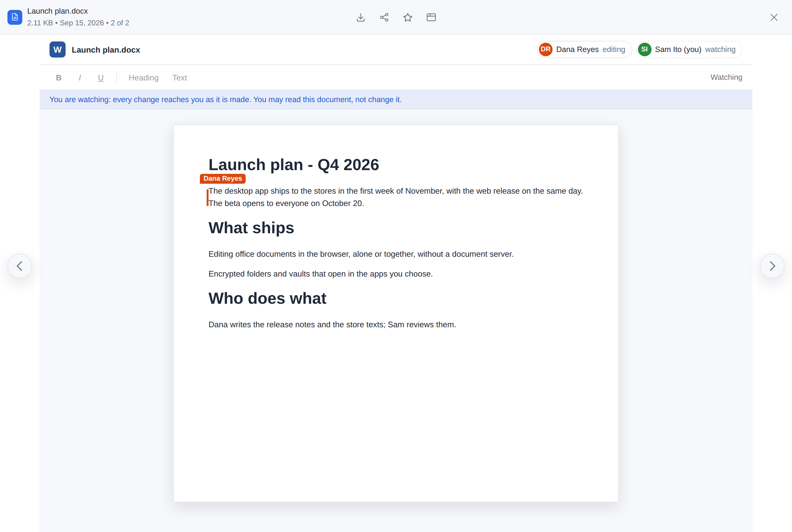792x532 pixels.
Task: Toggle Underline formatting
Action: point(101,78)
